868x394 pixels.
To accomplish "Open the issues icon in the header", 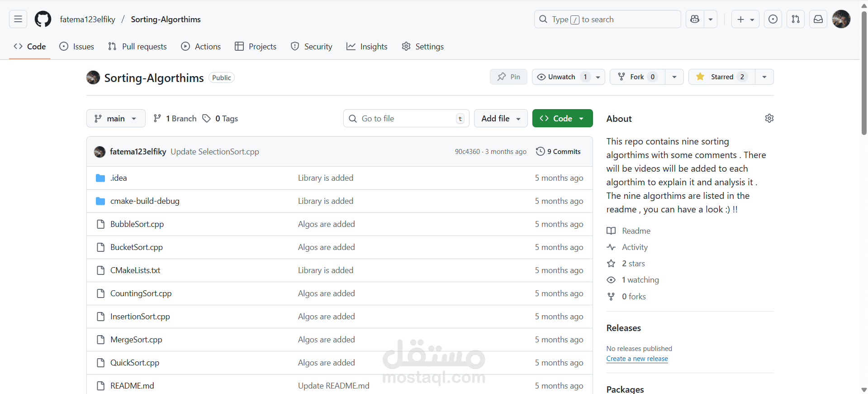I will (x=773, y=19).
